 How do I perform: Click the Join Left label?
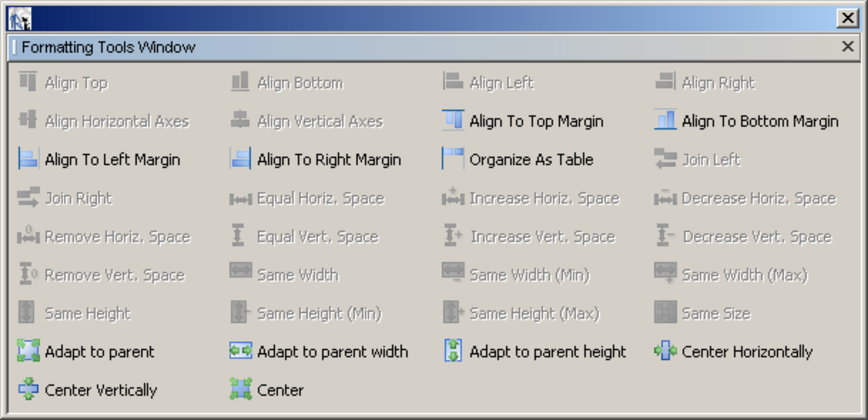(711, 160)
